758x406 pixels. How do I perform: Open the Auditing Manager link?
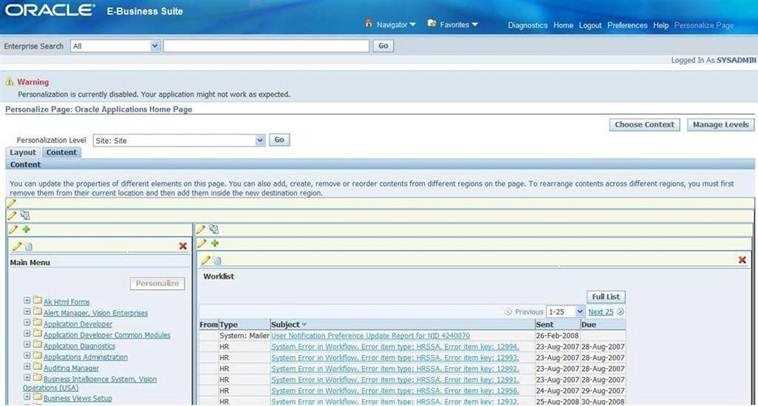click(x=71, y=368)
